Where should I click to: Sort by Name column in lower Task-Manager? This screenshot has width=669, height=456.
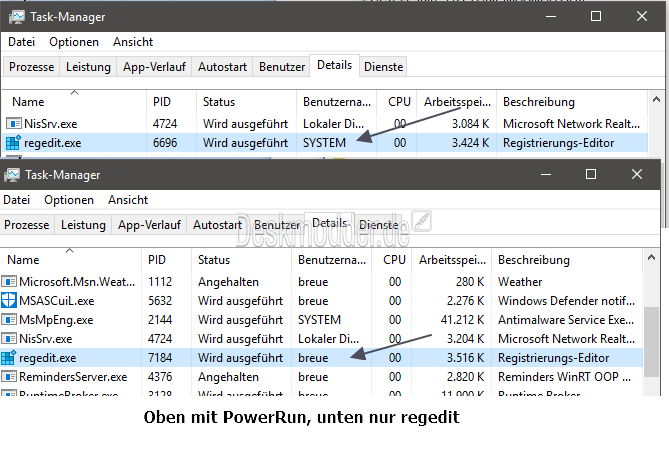pos(70,259)
